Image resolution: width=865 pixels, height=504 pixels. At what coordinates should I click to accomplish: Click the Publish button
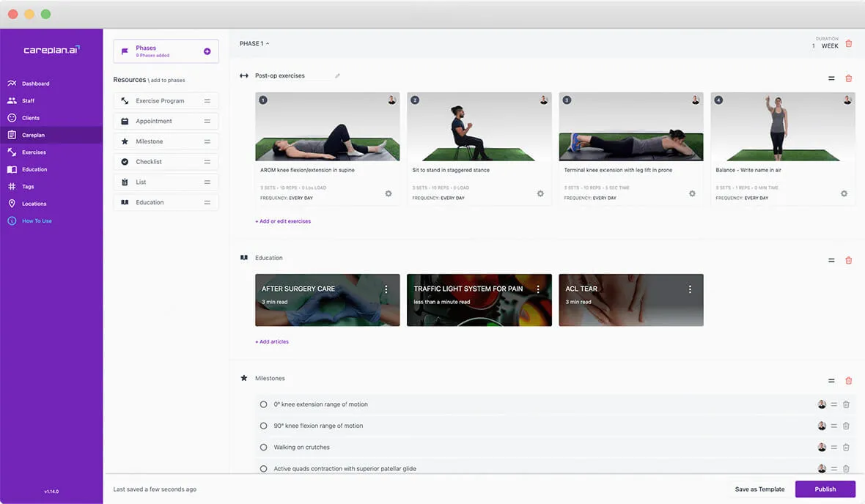pos(825,489)
